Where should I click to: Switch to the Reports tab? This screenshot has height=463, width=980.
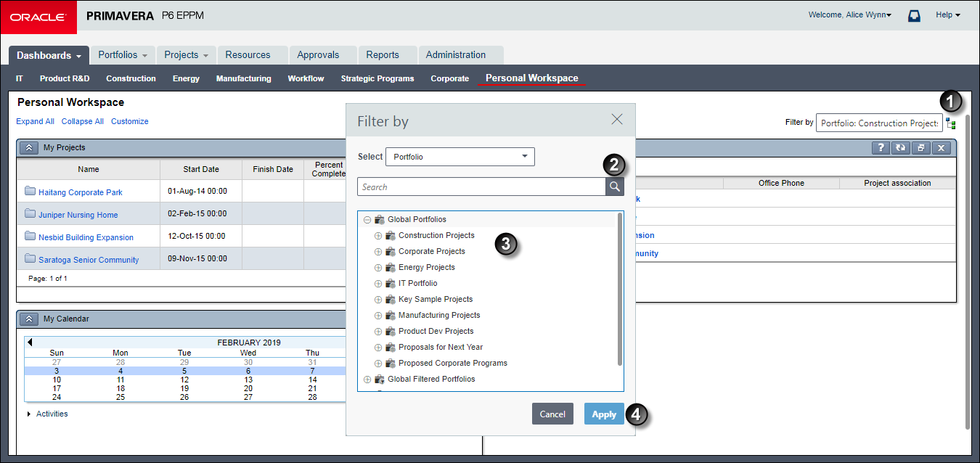tap(383, 55)
